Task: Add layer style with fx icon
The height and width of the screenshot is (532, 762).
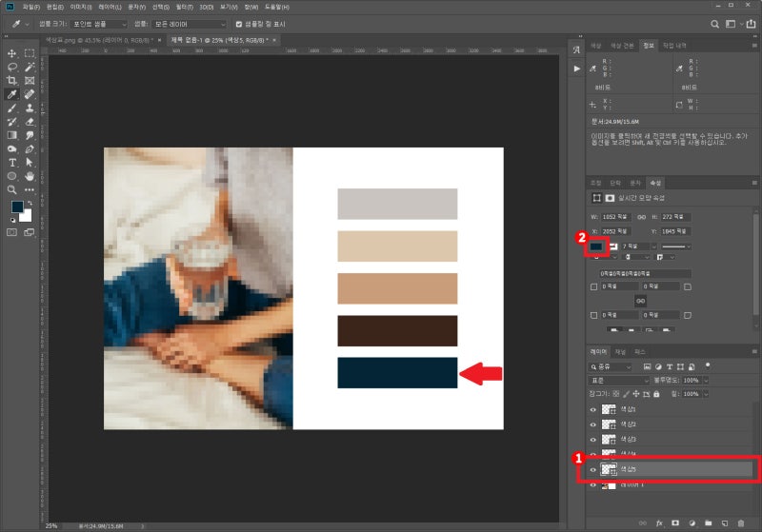Action: (659, 522)
